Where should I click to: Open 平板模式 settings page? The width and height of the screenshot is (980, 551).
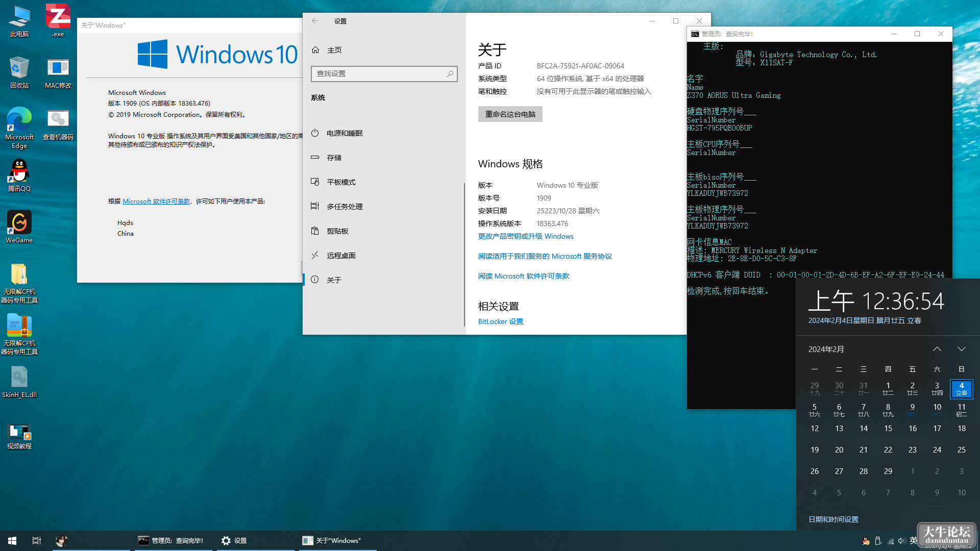click(x=384, y=182)
